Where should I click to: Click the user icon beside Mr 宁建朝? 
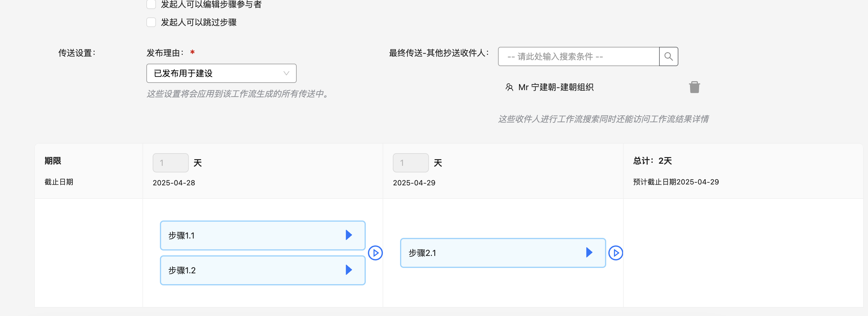click(x=509, y=88)
